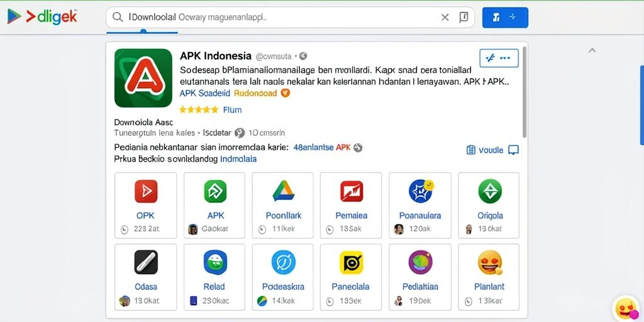Screen dimensions: 644x322
Task: Click the 223 2at count under OPK
Action: pyautogui.click(x=147, y=229)
